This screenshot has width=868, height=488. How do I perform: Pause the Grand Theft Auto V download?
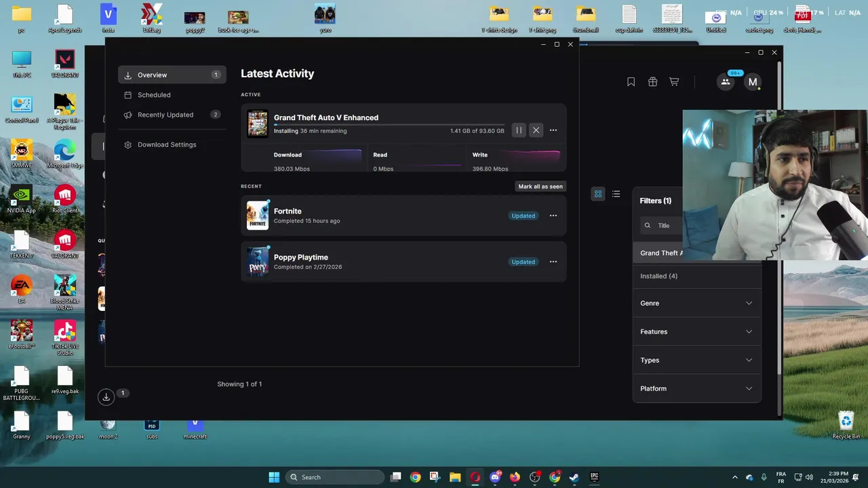click(x=519, y=130)
